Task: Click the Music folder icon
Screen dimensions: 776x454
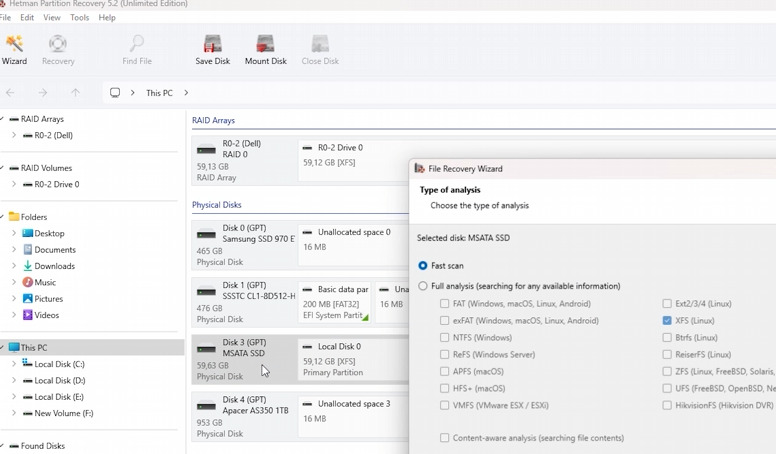Action: point(28,282)
